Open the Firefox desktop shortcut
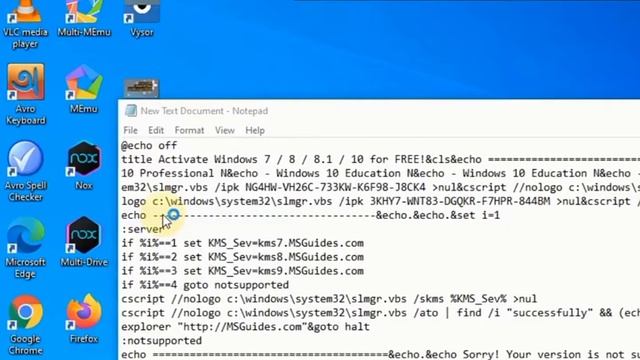 click(84, 319)
